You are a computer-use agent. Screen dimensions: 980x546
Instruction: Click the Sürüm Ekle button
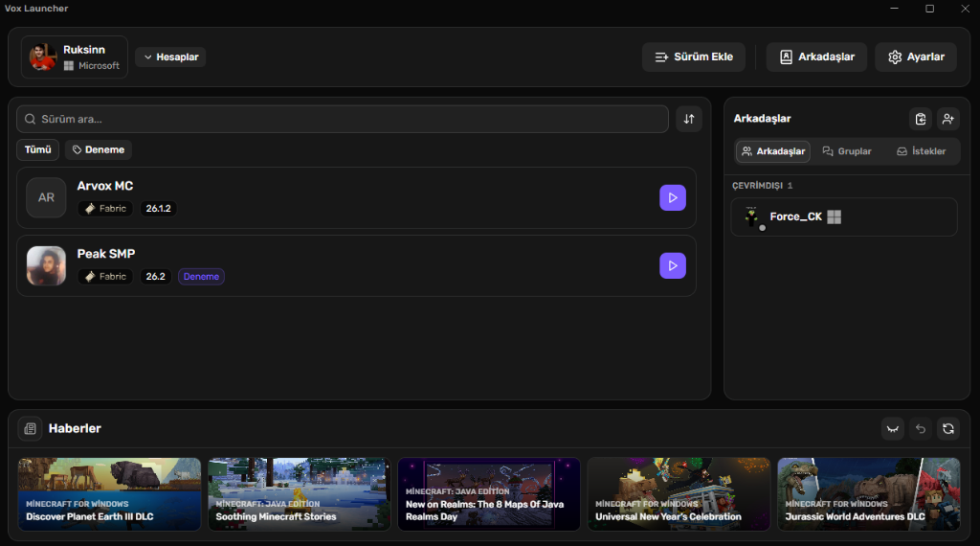point(694,57)
